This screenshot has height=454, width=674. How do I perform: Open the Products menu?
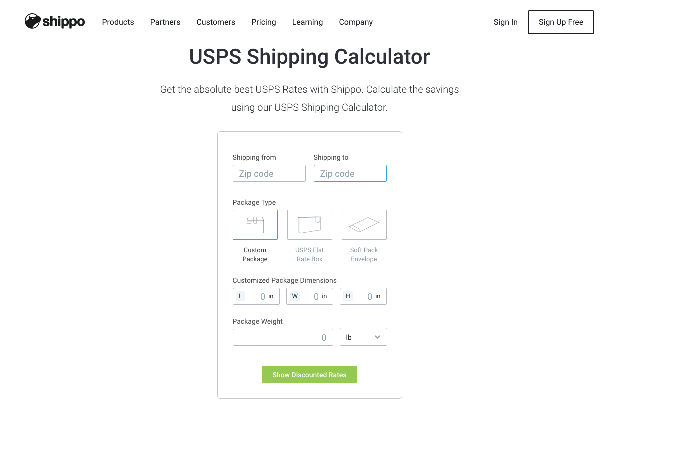(x=118, y=22)
